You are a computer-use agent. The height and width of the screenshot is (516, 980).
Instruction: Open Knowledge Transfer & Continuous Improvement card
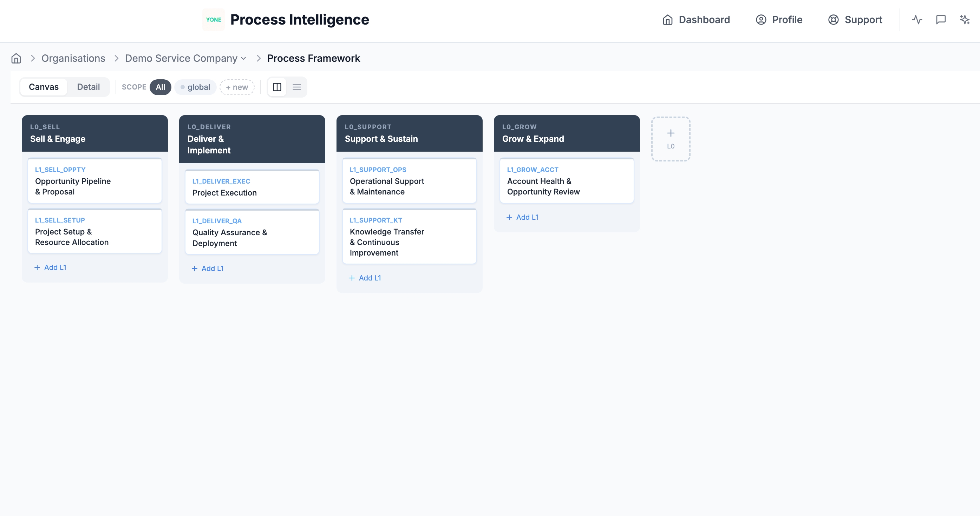[409, 236]
